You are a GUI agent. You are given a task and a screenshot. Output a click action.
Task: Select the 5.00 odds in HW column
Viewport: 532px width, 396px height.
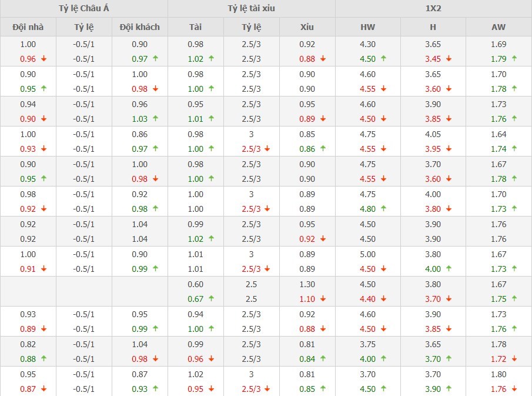pos(367,254)
